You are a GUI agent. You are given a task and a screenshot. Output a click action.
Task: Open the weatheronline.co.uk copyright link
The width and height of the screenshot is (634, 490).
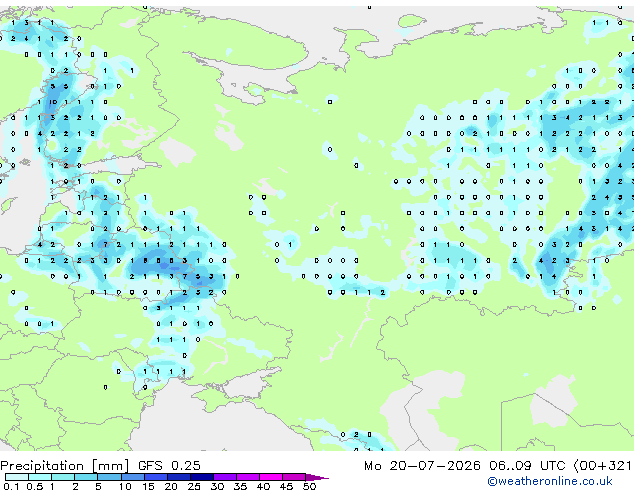(550, 481)
